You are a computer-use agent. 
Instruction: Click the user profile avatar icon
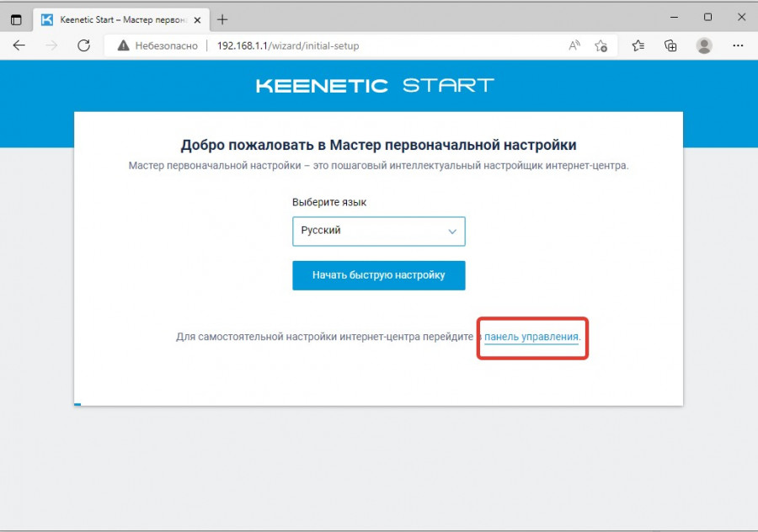704,45
